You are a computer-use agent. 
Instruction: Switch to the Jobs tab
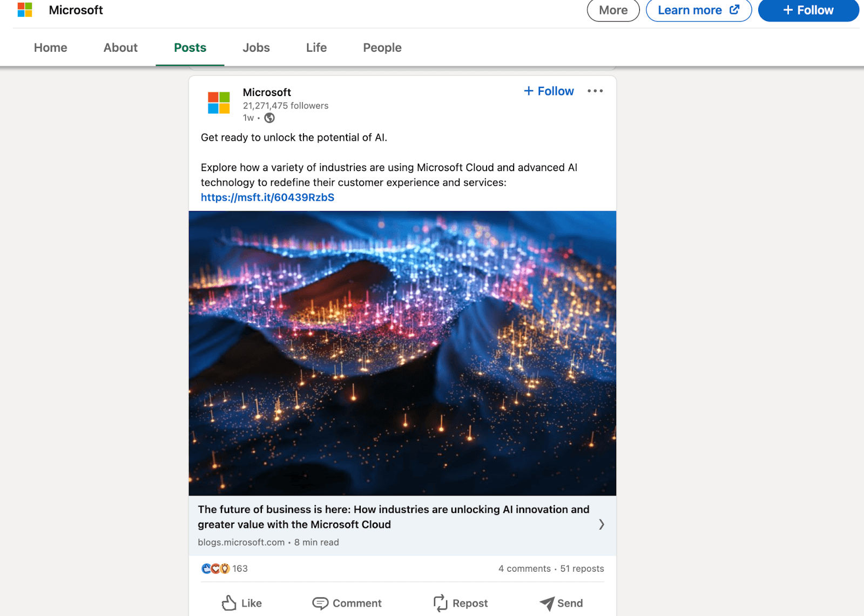(x=256, y=48)
